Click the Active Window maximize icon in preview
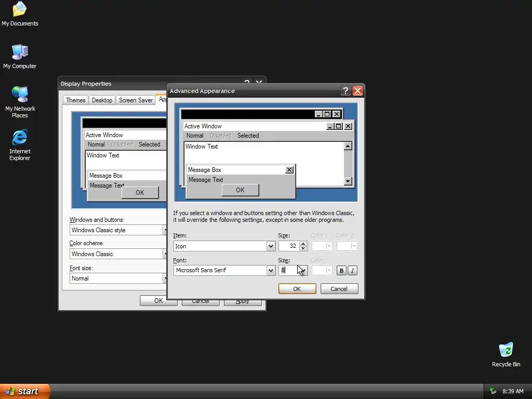 coord(338,126)
